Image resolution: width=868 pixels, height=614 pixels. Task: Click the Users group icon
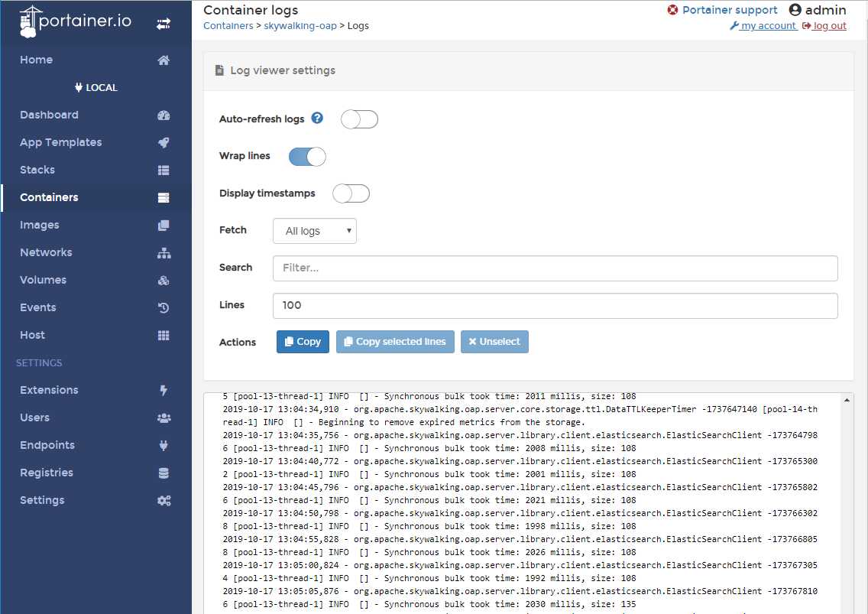(x=164, y=417)
